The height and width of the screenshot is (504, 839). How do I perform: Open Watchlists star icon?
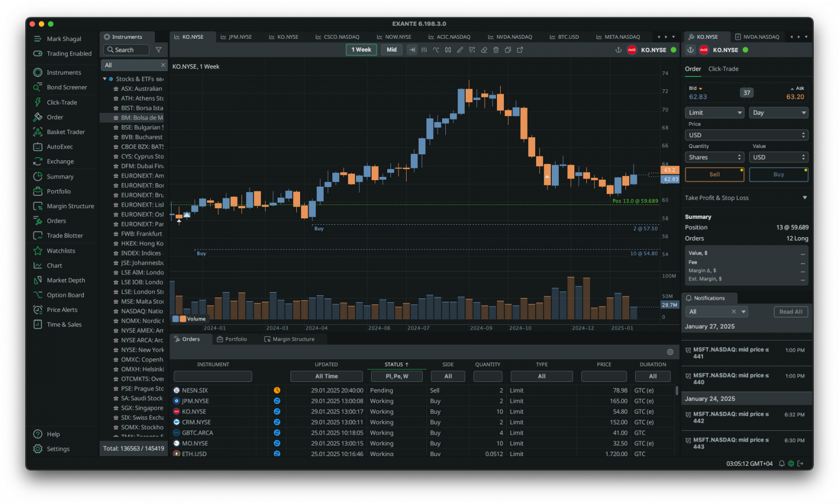(x=38, y=251)
